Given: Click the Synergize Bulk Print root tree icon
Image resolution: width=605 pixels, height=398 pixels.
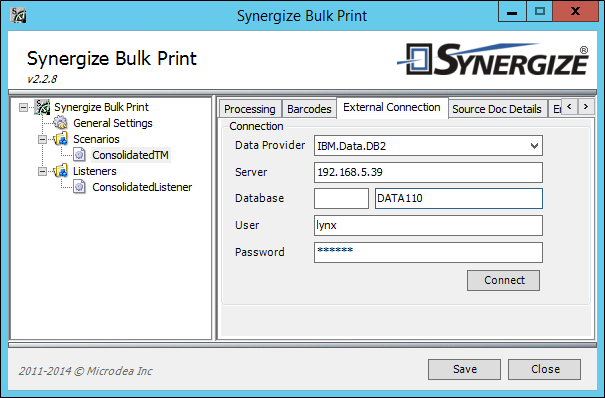Looking at the screenshot, I should point(42,107).
